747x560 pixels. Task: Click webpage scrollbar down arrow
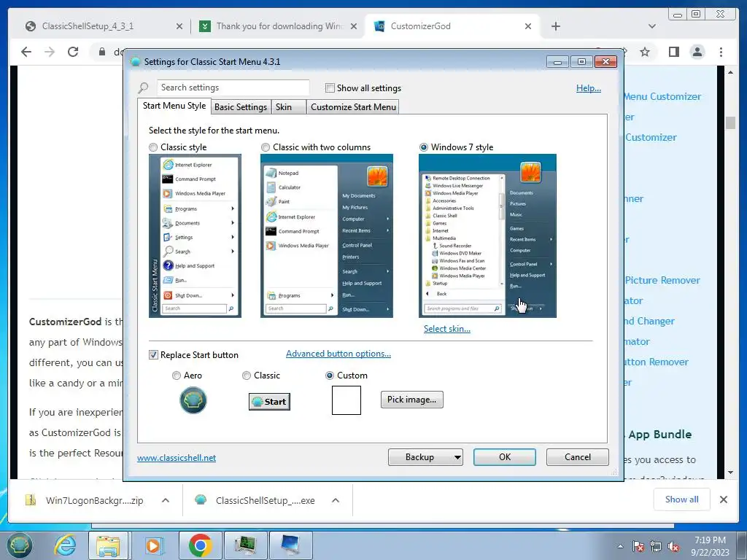click(x=730, y=472)
